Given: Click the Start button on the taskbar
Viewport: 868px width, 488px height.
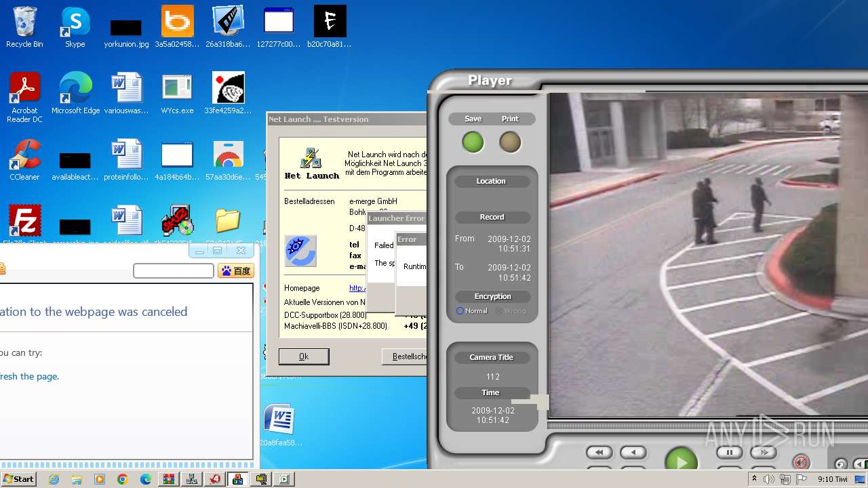Looking at the screenshot, I should [x=19, y=479].
